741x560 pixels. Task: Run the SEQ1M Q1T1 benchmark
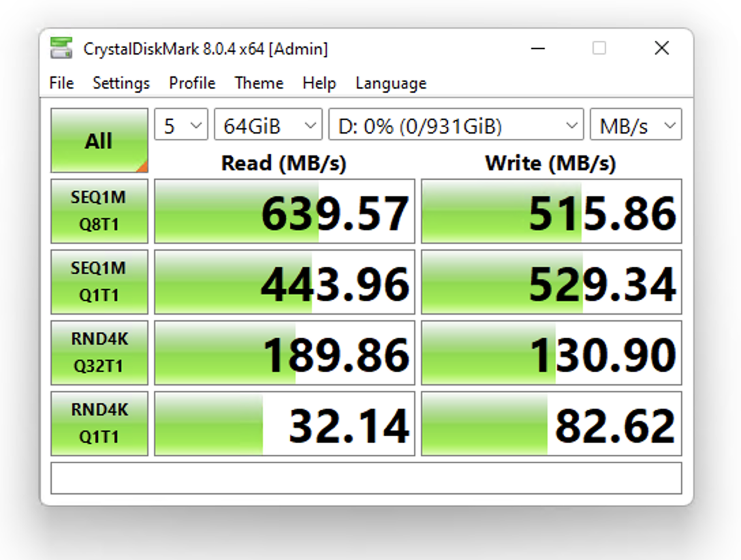point(99,281)
